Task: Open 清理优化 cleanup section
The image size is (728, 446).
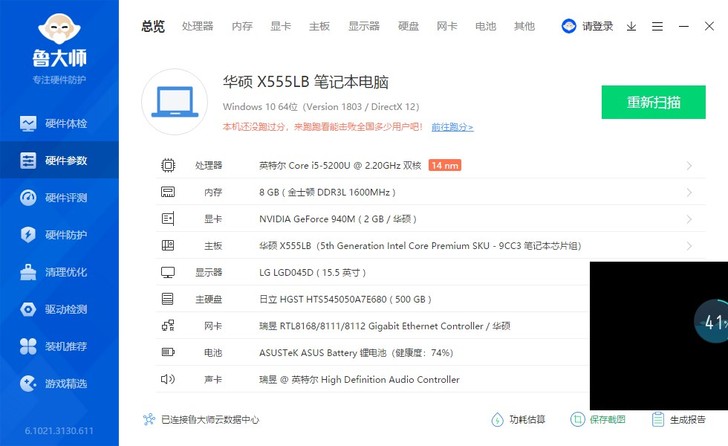Action: [59, 272]
